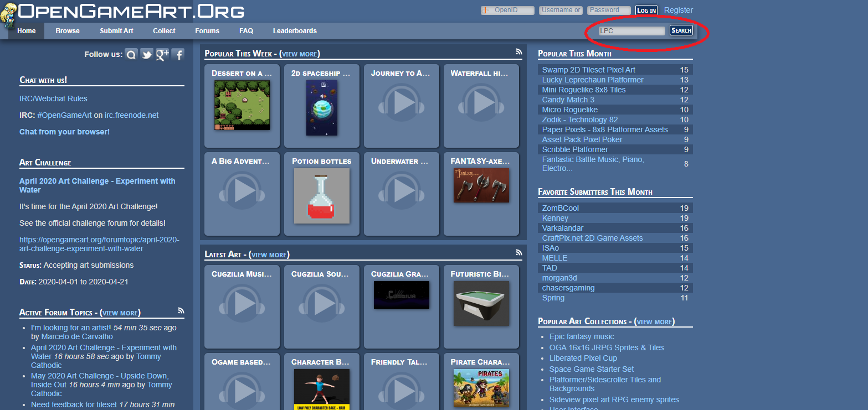Open Swamp 2D Tileset Pixel Art
The image size is (868, 410).
coord(589,70)
